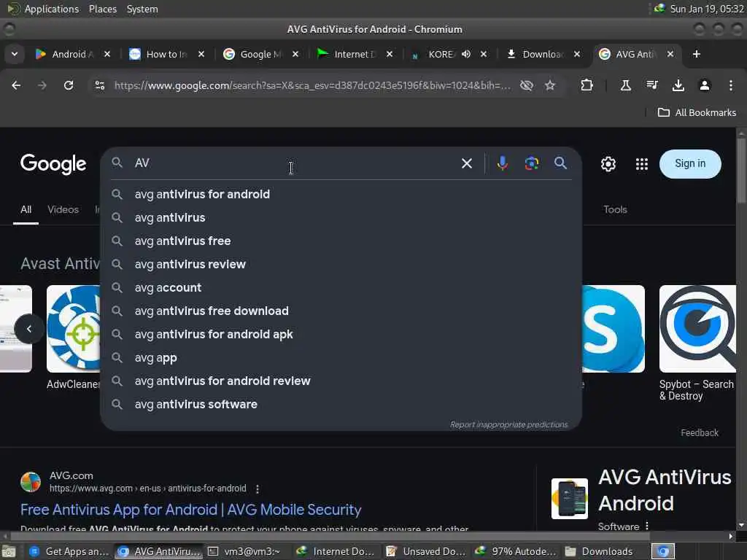Click the browser forward arrow
The image size is (747, 560).
(x=42, y=85)
